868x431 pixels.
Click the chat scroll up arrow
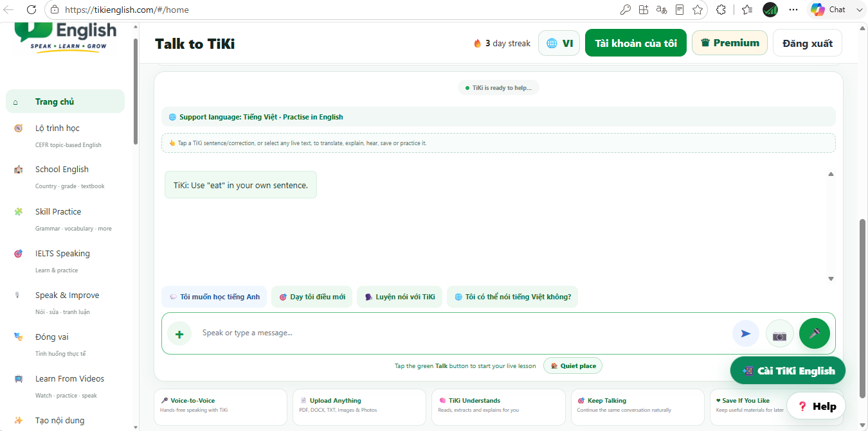[831, 174]
